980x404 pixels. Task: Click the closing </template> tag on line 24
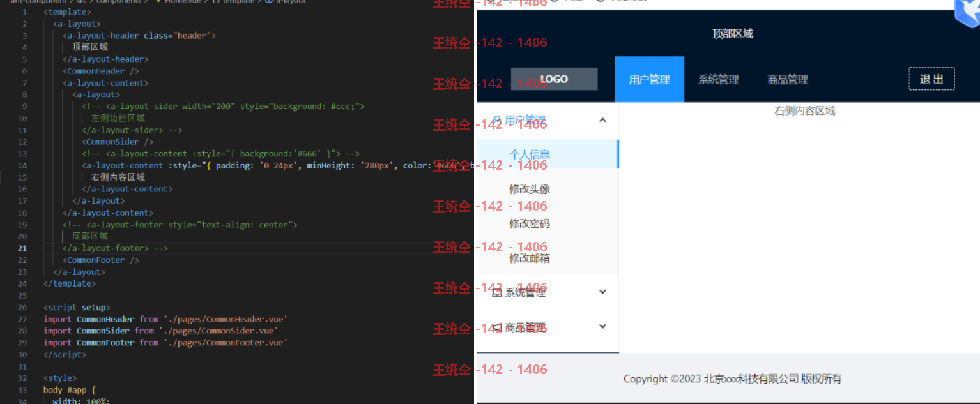click(x=70, y=283)
